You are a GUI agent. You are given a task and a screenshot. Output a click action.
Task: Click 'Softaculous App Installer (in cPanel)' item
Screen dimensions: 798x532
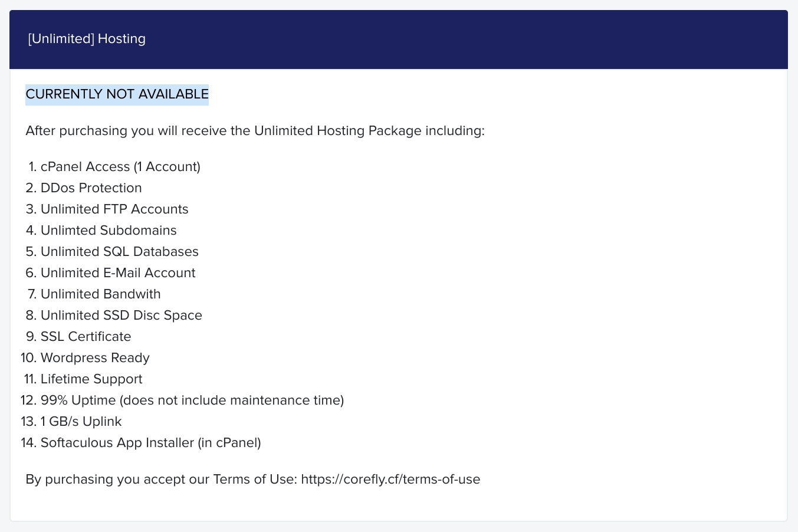click(151, 443)
